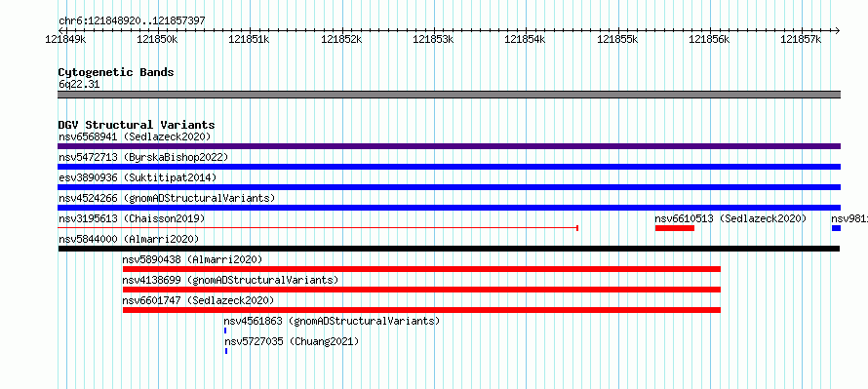The width and height of the screenshot is (868, 389).
Task: Click the esv3890936 (Suktitipat2014) blue bar
Action: tap(449, 187)
